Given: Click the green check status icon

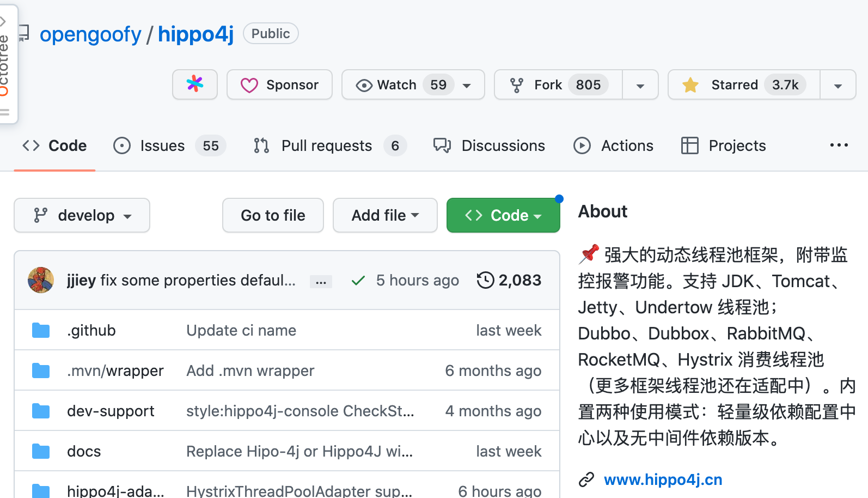Looking at the screenshot, I should (x=358, y=281).
